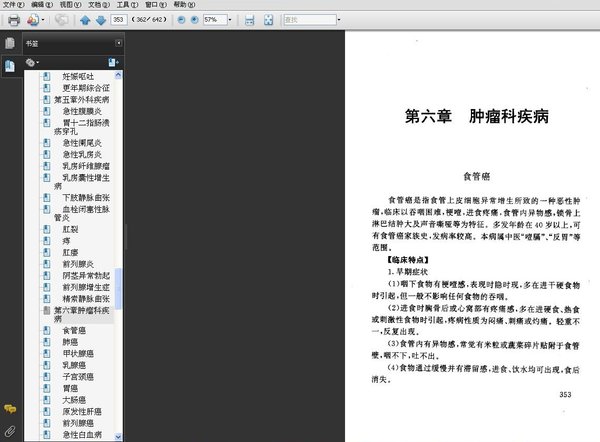600x442 pixels.
Task: Select the 肺癌 bookmark
Action: click(70, 342)
